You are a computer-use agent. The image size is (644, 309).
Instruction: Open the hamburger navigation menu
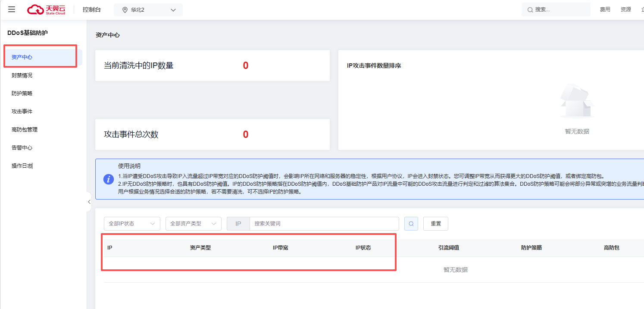click(12, 9)
